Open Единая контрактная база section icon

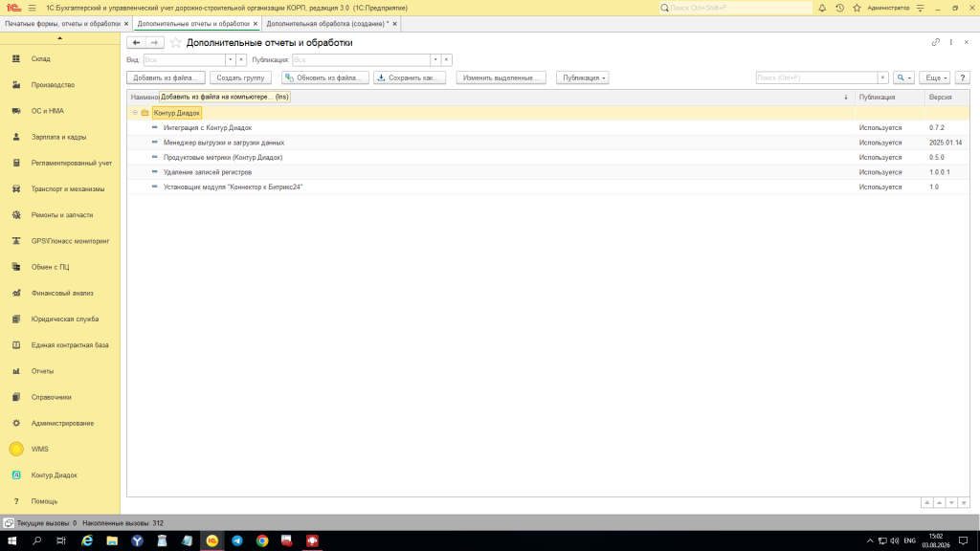point(16,344)
